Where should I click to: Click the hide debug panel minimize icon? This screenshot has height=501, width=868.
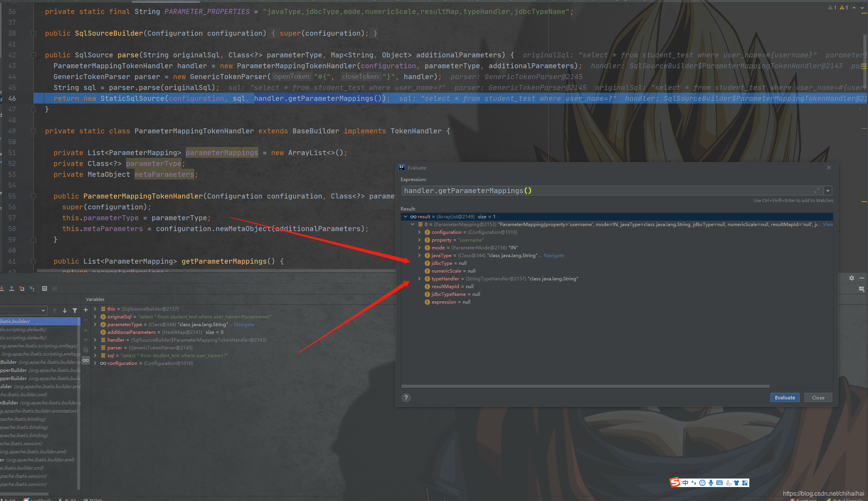click(x=862, y=278)
